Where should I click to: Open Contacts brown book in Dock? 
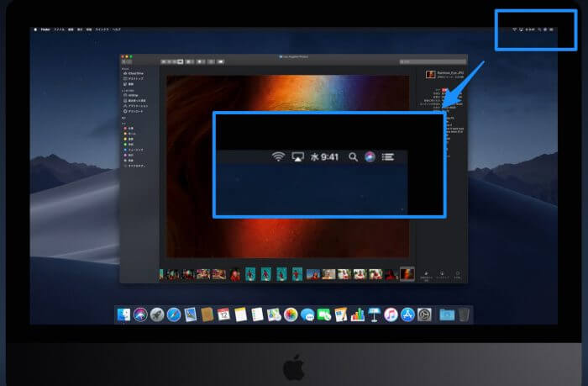[207, 315]
